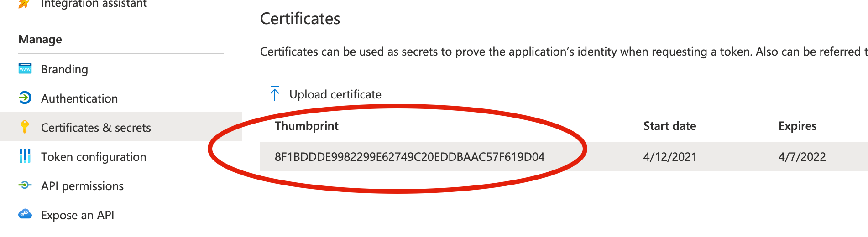Image resolution: width=868 pixels, height=237 pixels.
Task: Click the yellow key icon
Action: pos(25,127)
